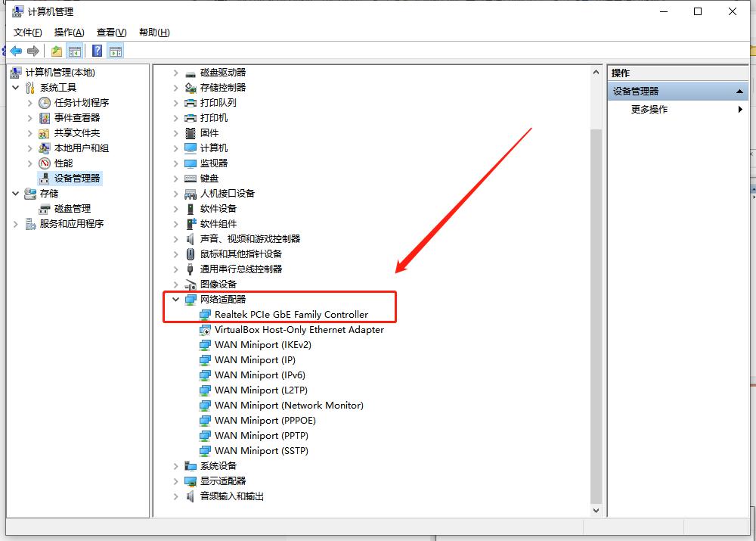This screenshot has width=756, height=541.
Task: Select 性能 in the left tree
Action: 64,163
